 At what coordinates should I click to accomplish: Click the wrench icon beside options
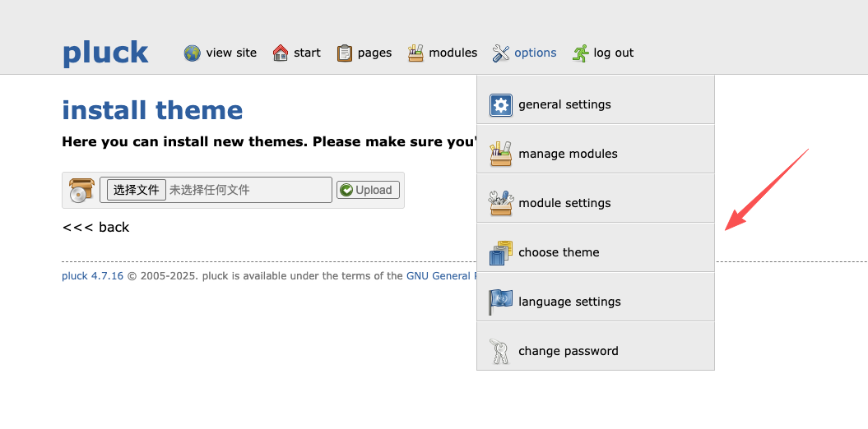click(501, 53)
